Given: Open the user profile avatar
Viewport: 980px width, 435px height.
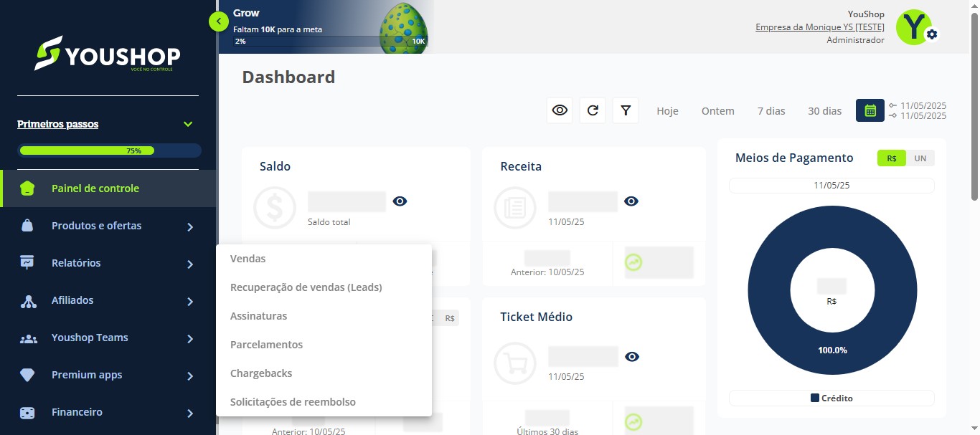Looking at the screenshot, I should coord(913,27).
